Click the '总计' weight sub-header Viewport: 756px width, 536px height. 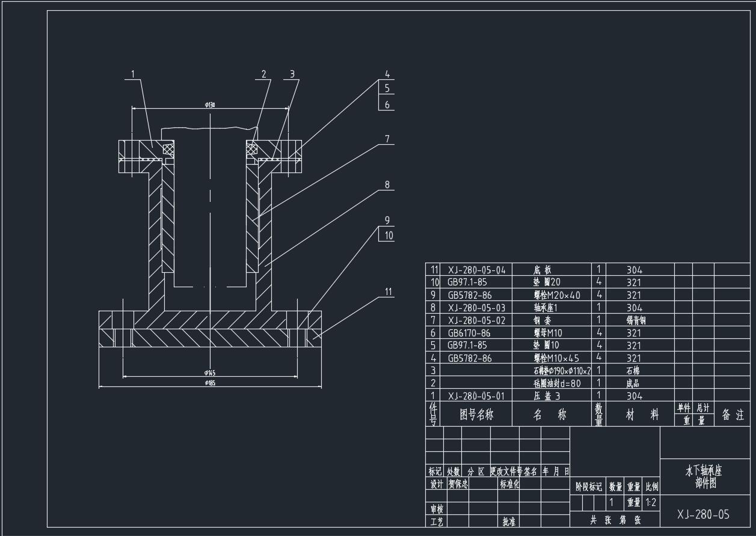tap(703, 408)
